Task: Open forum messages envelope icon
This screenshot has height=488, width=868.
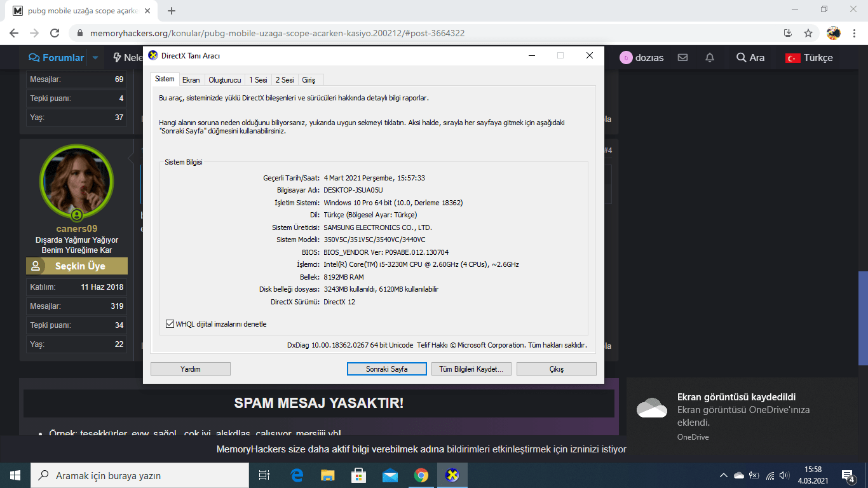Action: point(683,57)
